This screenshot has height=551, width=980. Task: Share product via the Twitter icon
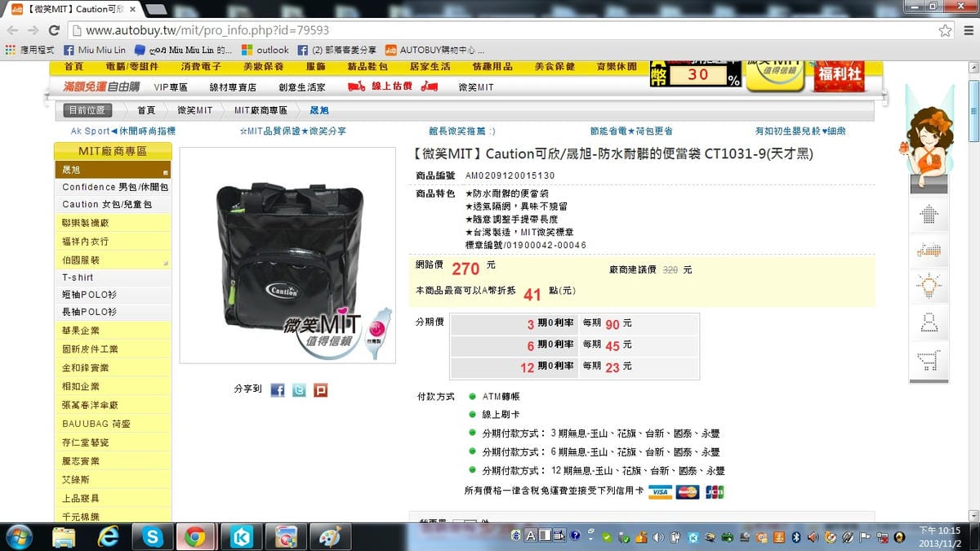[299, 390]
